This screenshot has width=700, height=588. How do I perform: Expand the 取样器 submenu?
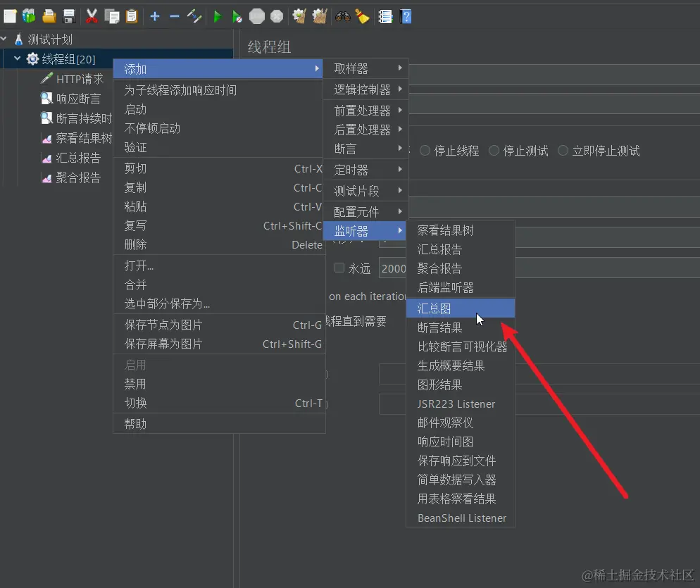tap(365, 68)
